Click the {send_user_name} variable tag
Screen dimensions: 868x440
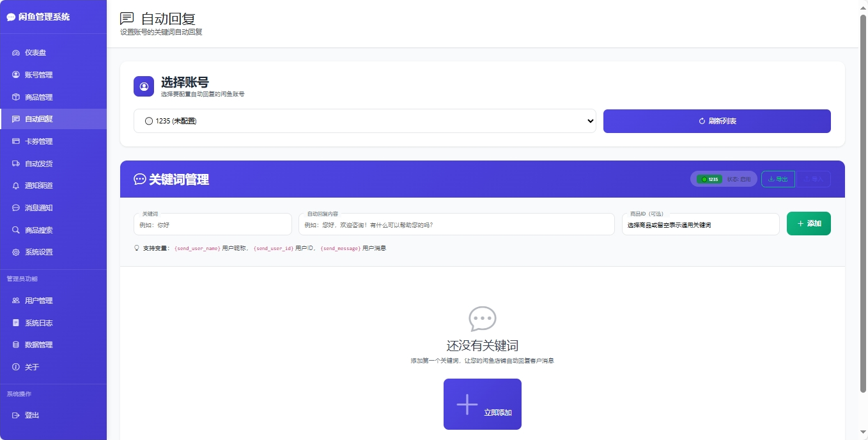pyautogui.click(x=198, y=248)
